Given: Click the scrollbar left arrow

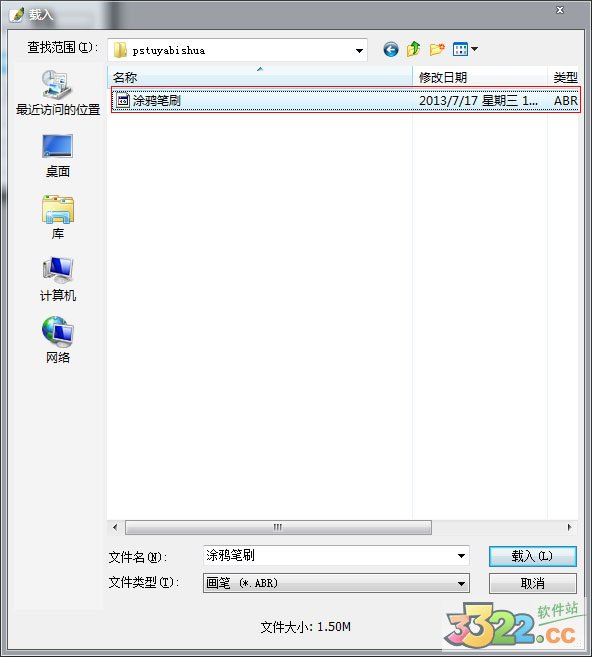Looking at the screenshot, I should coord(115,527).
